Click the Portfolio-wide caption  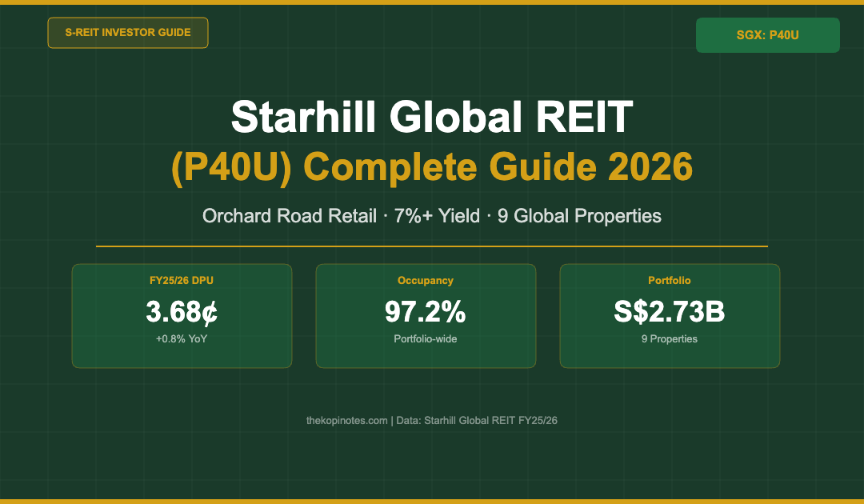(426, 338)
